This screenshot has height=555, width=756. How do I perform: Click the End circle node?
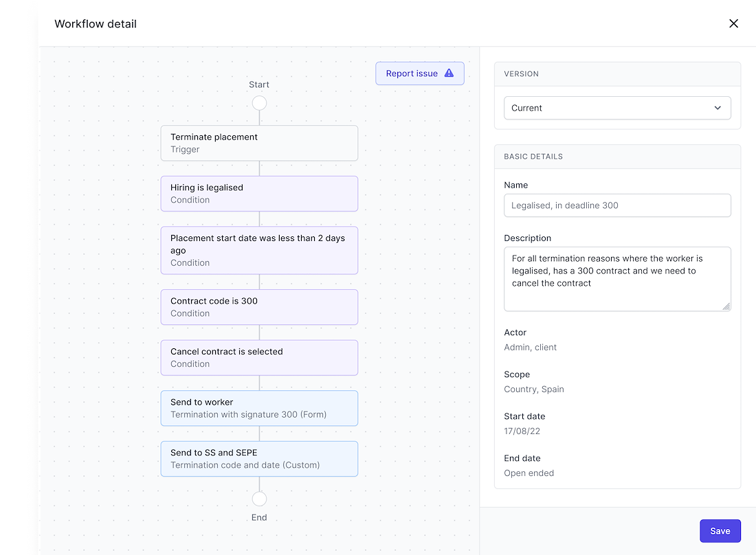[x=259, y=499]
